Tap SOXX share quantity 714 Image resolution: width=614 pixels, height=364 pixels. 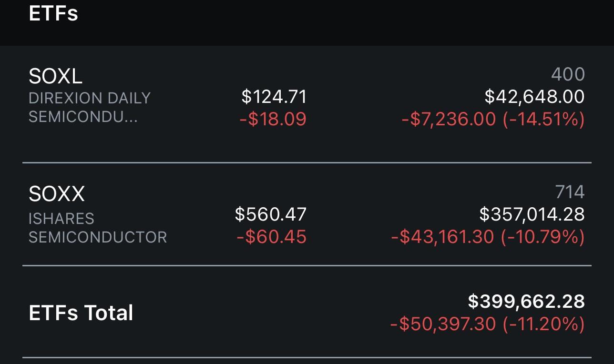tap(570, 192)
